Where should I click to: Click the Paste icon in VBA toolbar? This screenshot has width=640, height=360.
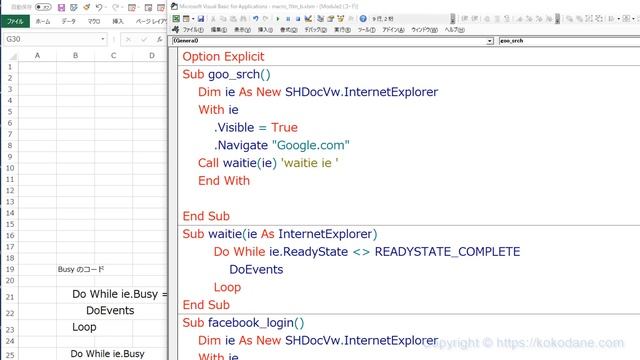[x=233, y=19]
